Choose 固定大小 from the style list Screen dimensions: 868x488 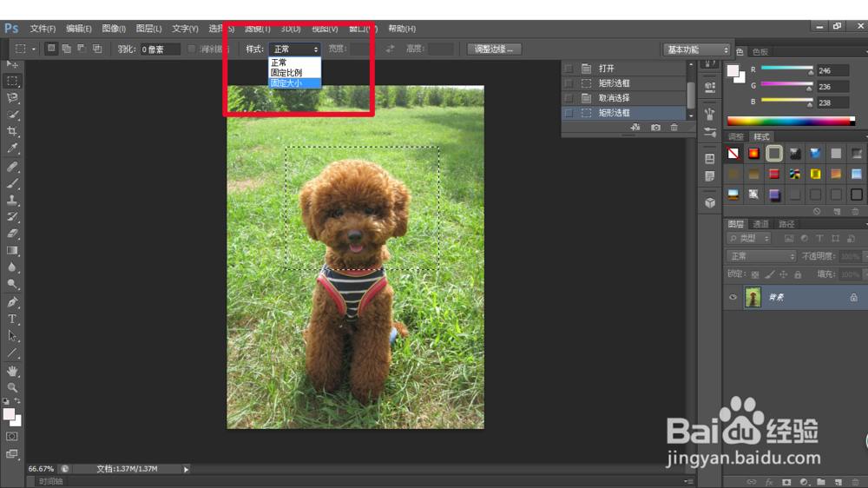tap(294, 83)
